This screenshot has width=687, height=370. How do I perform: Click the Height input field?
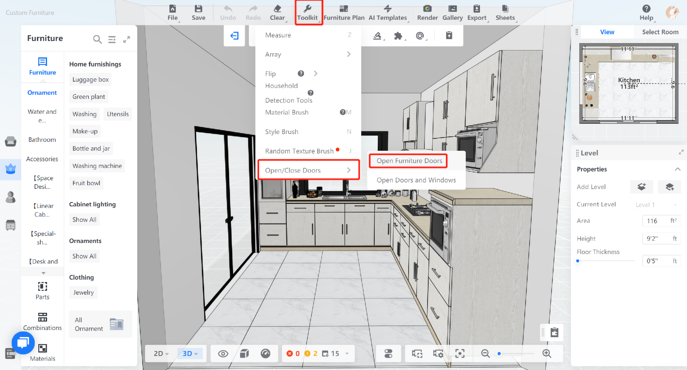click(x=661, y=238)
